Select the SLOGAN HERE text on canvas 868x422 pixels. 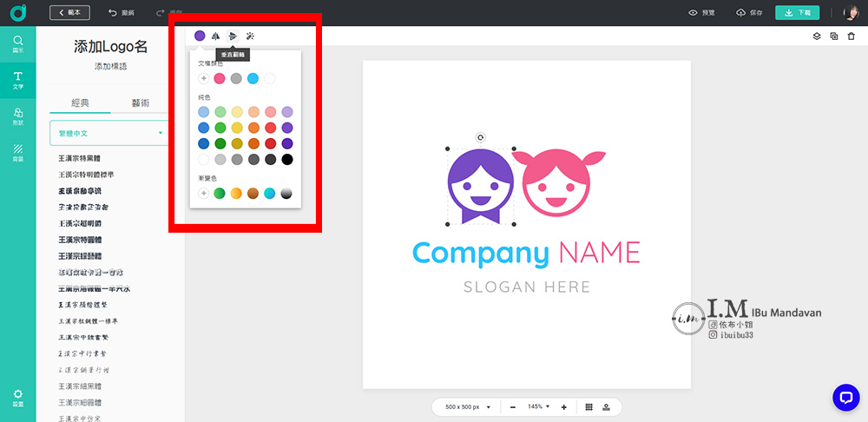527,287
